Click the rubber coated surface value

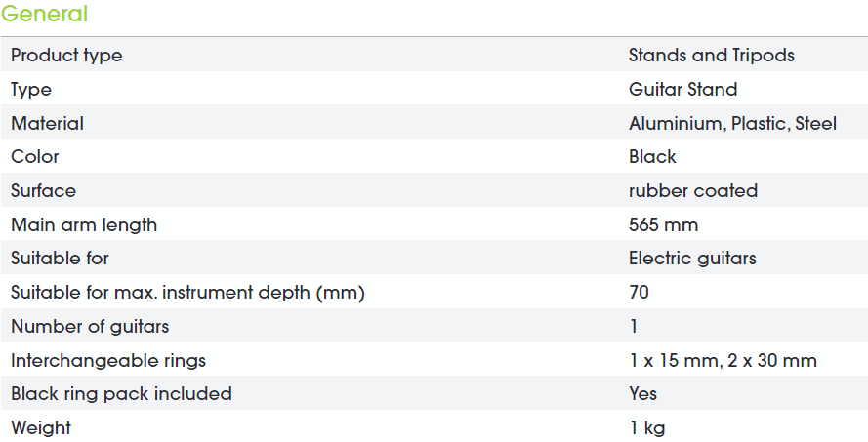(693, 190)
